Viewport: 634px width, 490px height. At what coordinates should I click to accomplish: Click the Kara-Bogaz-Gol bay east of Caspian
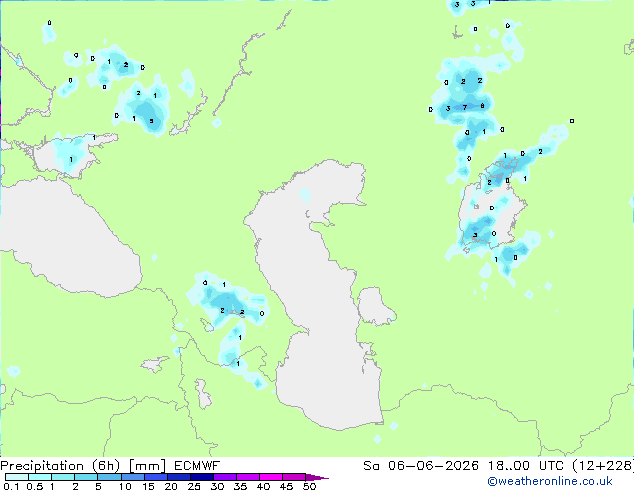pos(375,306)
